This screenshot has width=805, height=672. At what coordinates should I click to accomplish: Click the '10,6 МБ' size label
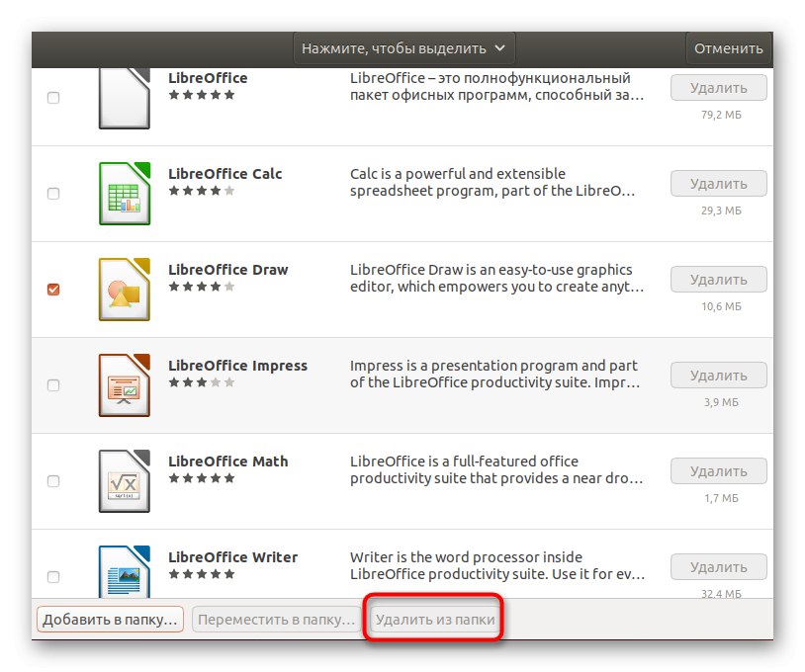click(721, 306)
